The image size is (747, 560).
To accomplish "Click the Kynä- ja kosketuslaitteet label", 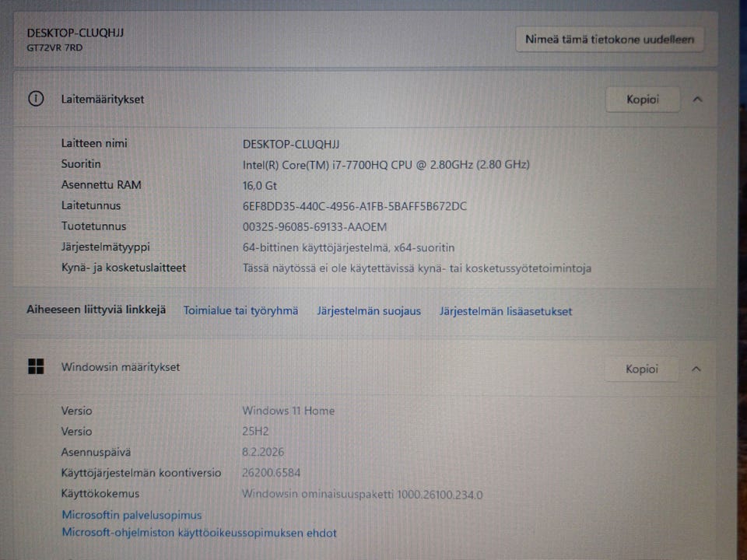I will click(124, 268).
